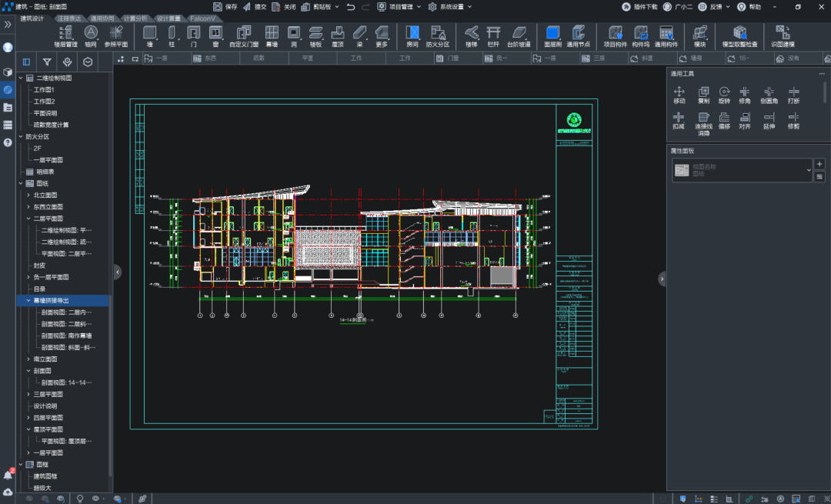Open the 自定义门窗 custom door-window tool
Viewport: 831px width, 504px height.
coord(244,36)
